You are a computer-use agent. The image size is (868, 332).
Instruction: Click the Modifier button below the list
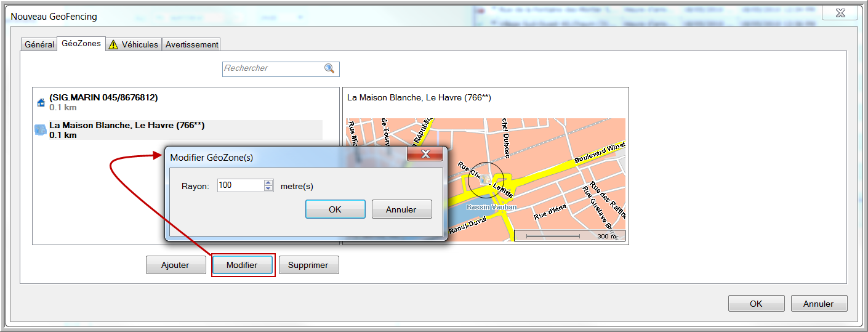(x=243, y=265)
